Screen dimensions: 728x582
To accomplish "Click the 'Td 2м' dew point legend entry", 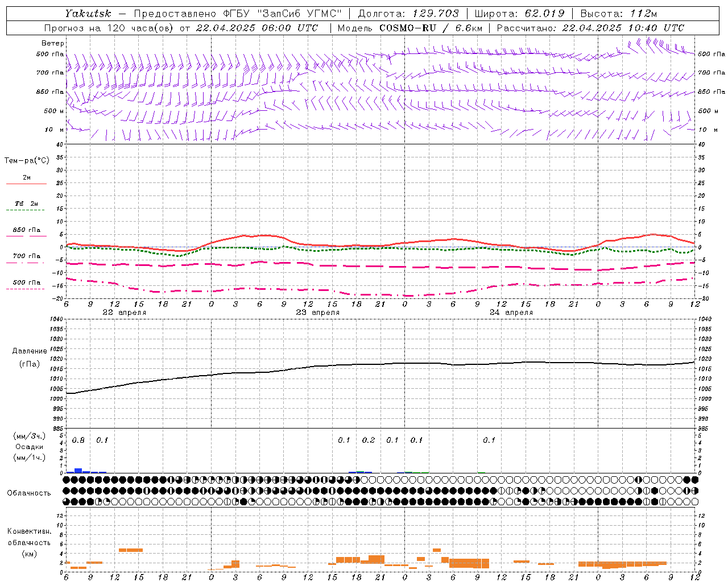I will [27, 203].
